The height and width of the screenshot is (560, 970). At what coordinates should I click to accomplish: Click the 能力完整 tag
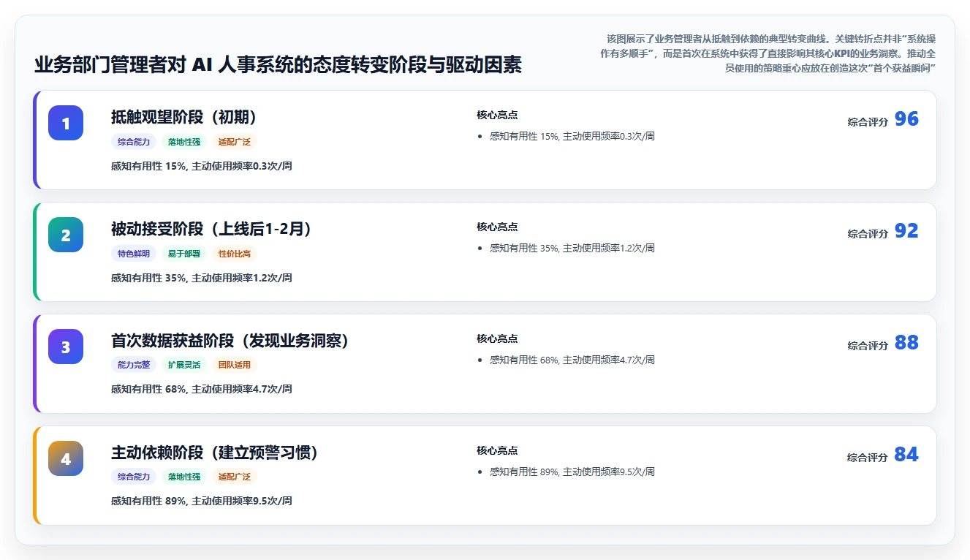pyautogui.click(x=134, y=365)
